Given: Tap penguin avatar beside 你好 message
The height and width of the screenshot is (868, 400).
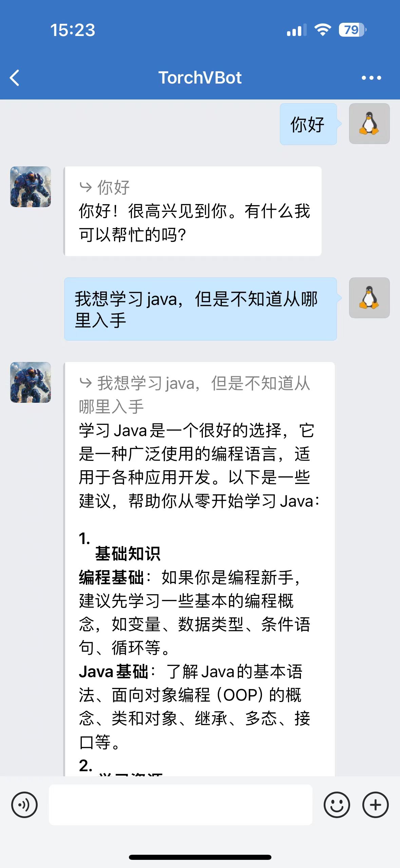Looking at the screenshot, I should coord(369,124).
